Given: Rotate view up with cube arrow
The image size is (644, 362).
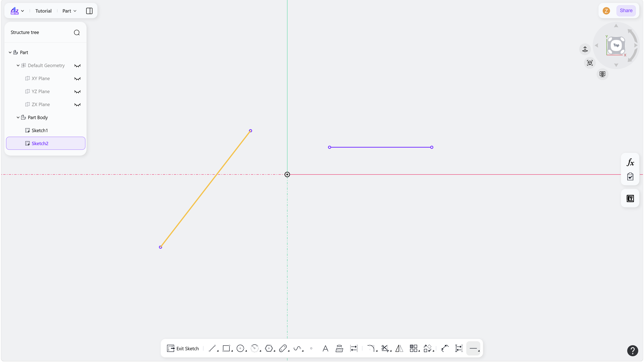Looking at the screenshot, I should click(x=616, y=26).
